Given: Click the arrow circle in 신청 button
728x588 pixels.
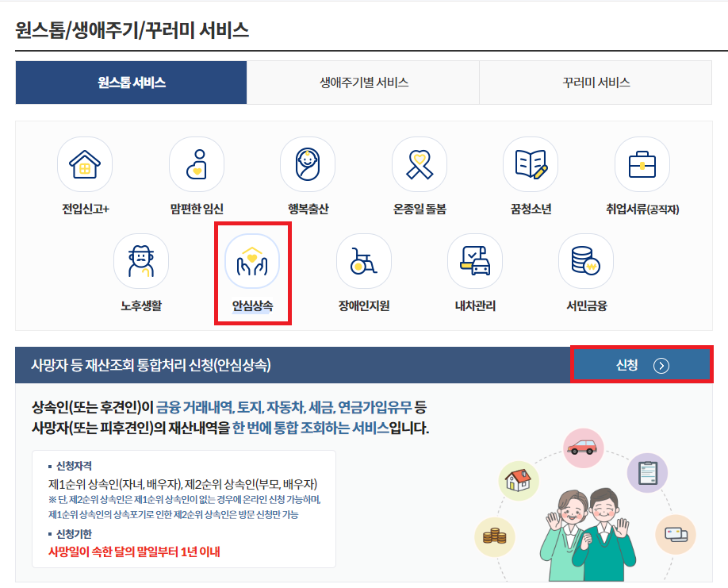Looking at the screenshot, I should coord(661,366).
